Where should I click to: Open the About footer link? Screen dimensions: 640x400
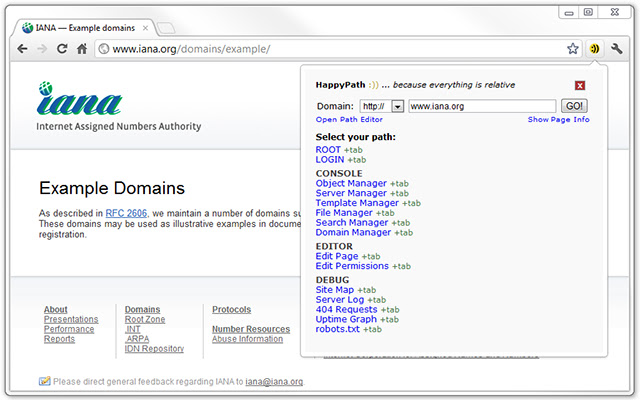[56, 309]
